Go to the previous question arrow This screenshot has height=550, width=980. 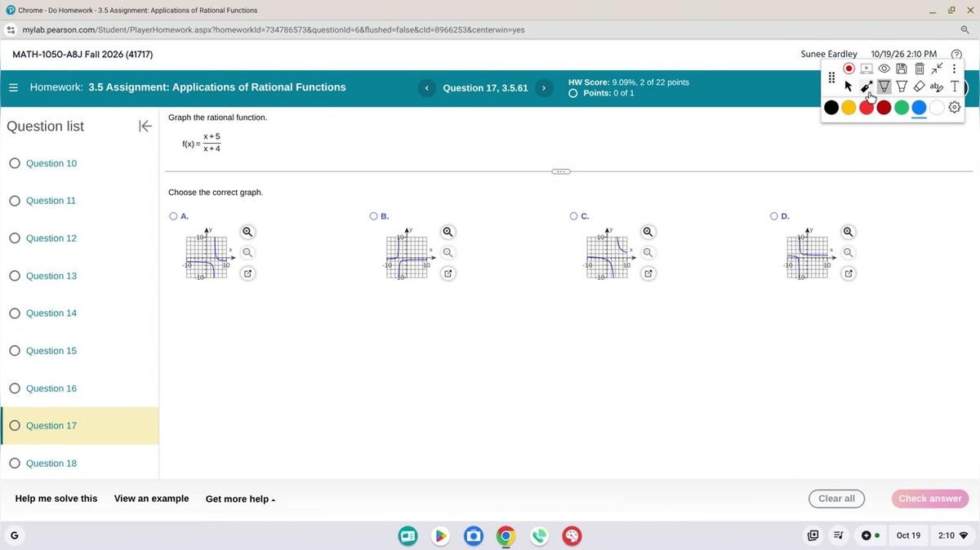tap(426, 88)
